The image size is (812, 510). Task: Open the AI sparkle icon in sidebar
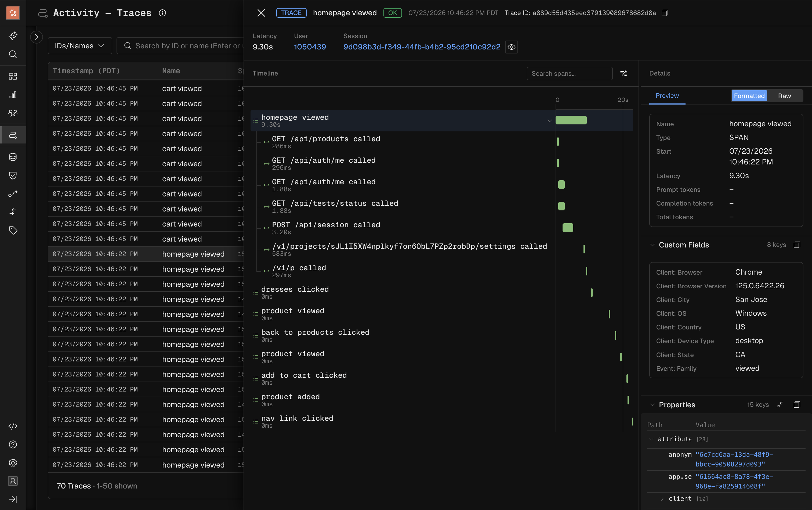click(13, 36)
